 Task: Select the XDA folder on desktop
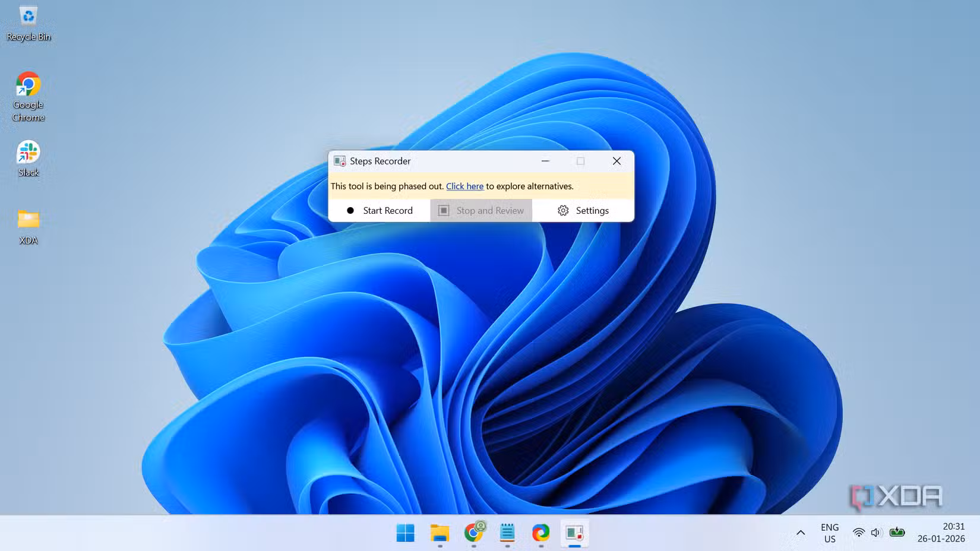pyautogui.click(x=28, y=227)
